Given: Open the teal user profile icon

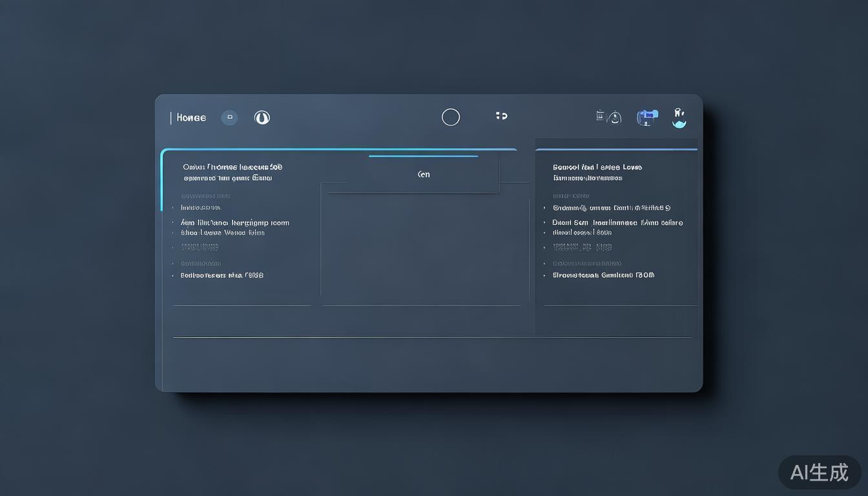Looking at the screenshot, I should click(x=679, y=118).
